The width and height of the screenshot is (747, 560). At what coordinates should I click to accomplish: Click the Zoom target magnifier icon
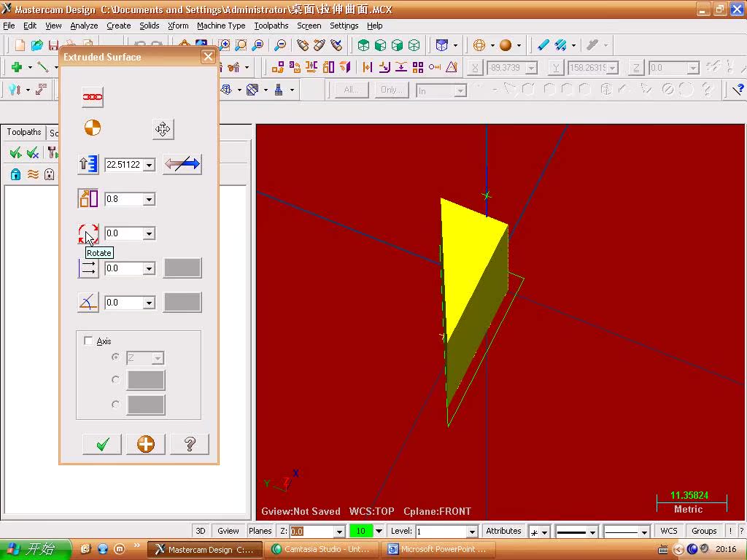[241, 45]
